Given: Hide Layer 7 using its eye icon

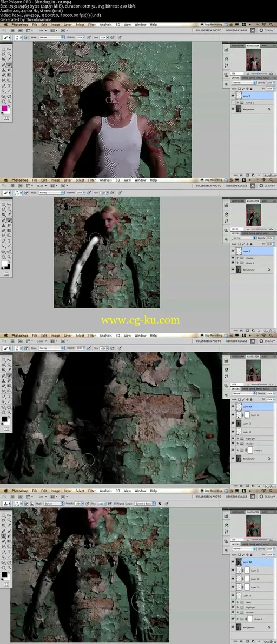Looking at the screenshot, I should [233, 251].
